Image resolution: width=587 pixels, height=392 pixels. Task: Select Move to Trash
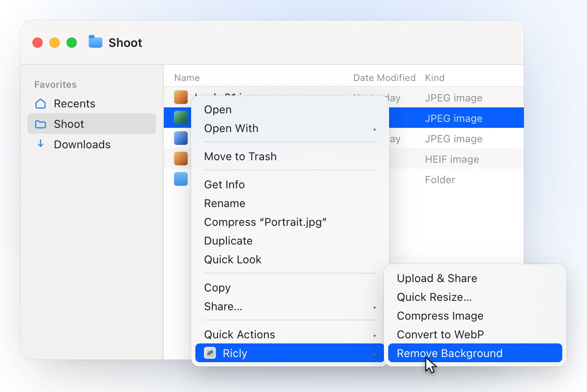[290, 156]
